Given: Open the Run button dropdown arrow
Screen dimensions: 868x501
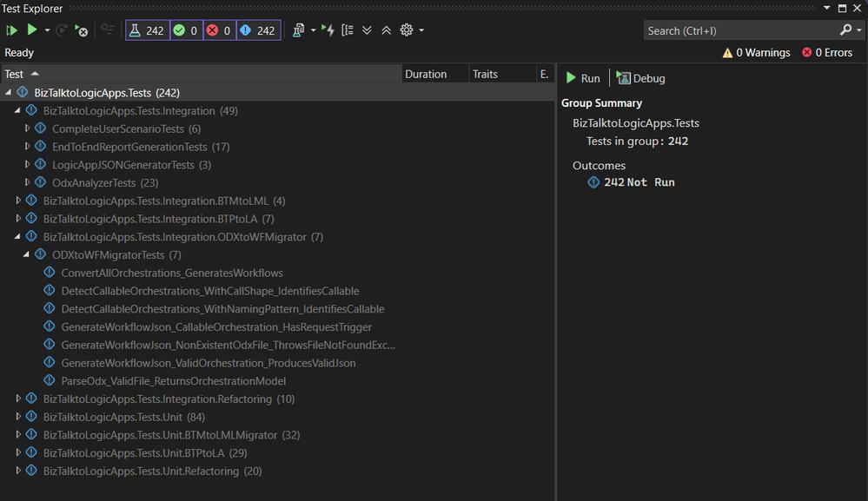Looking at the screenshot, I should coord(47,30).
